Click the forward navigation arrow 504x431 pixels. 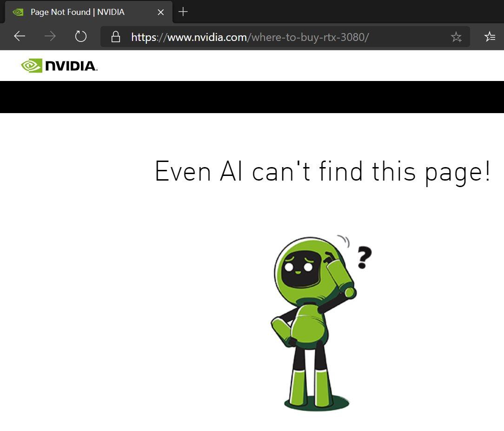[50, 36]
